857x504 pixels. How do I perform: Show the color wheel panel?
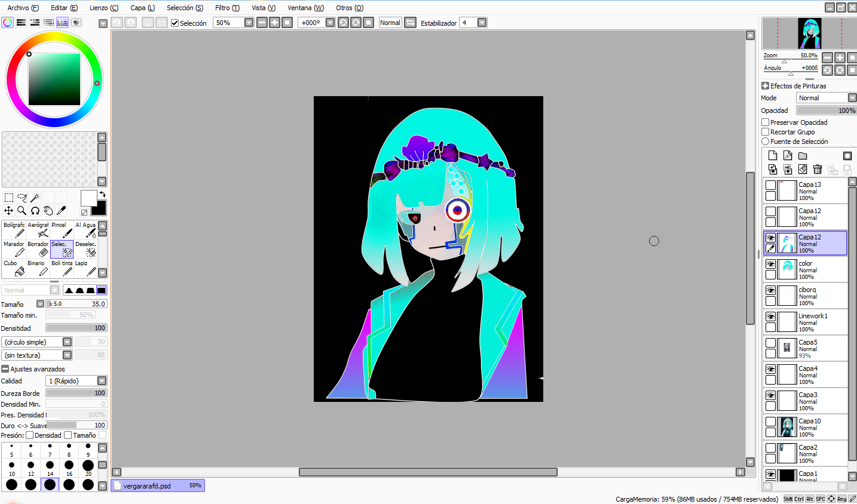tap(7, 22)
